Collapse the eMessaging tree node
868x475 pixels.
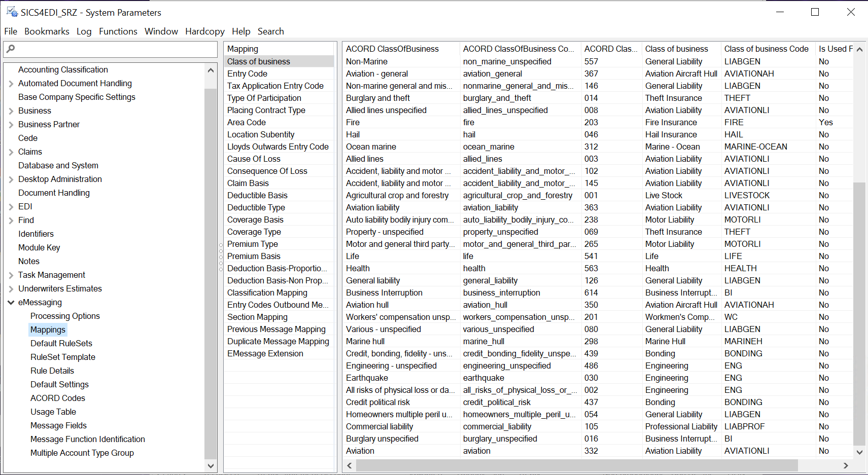point(11,302)
